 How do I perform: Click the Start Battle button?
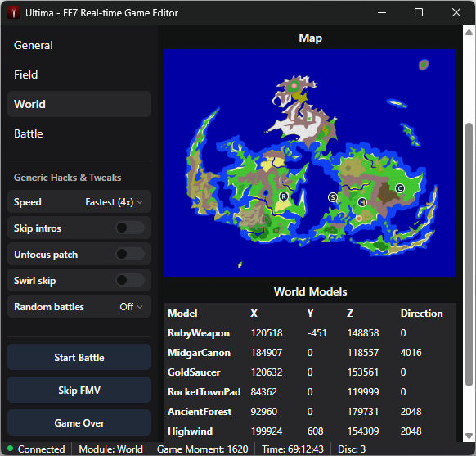(79, 357)
